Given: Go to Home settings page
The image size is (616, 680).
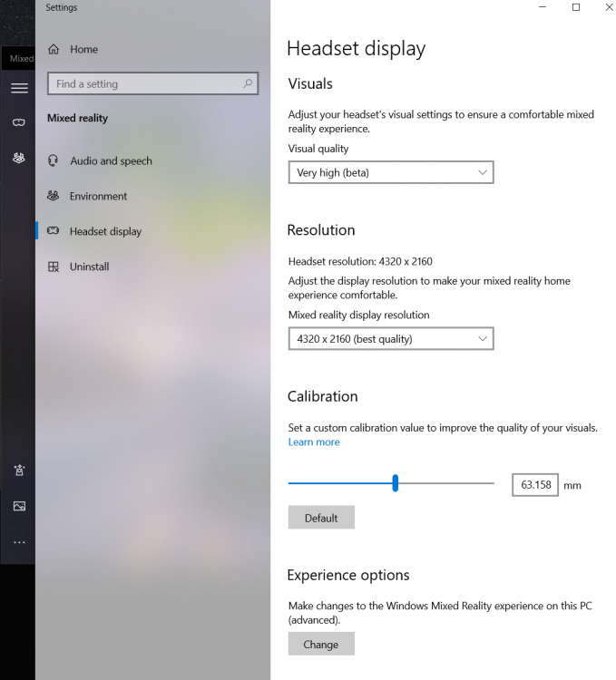Looking at the screenshot, I should coord(83,50).
